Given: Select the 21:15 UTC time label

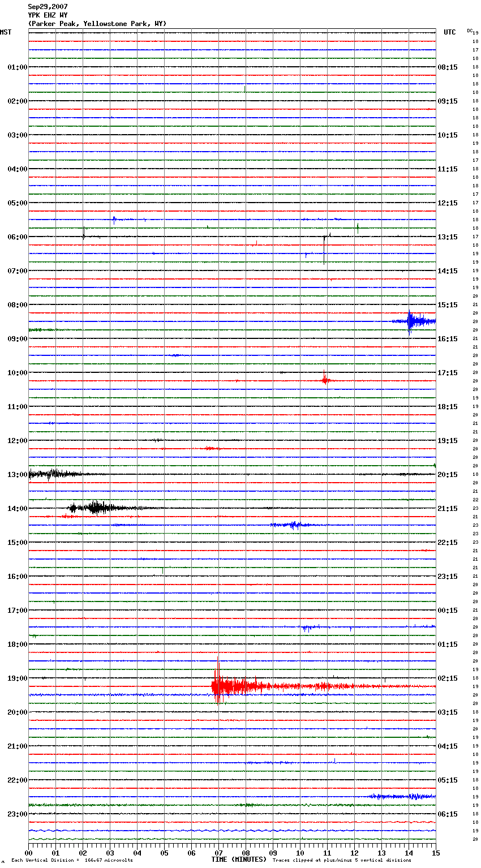Looking at the screenshot, I should (448, 509).
